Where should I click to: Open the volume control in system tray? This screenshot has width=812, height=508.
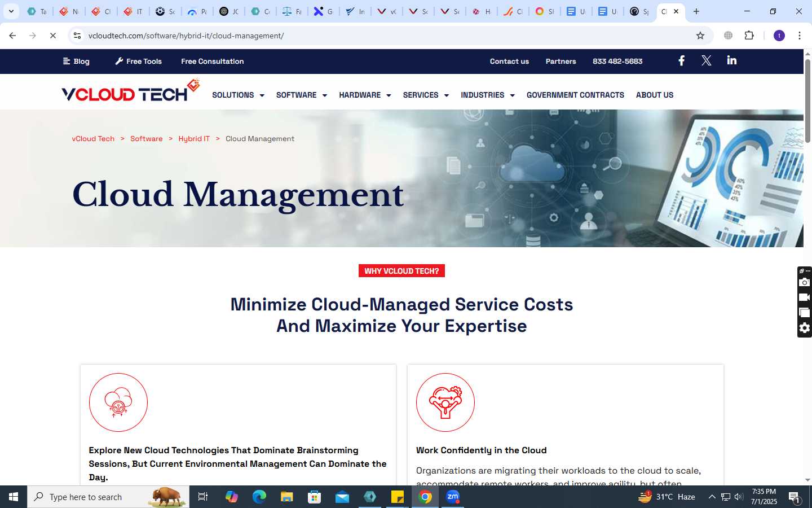pyautogui.click(x=739, y=497)
